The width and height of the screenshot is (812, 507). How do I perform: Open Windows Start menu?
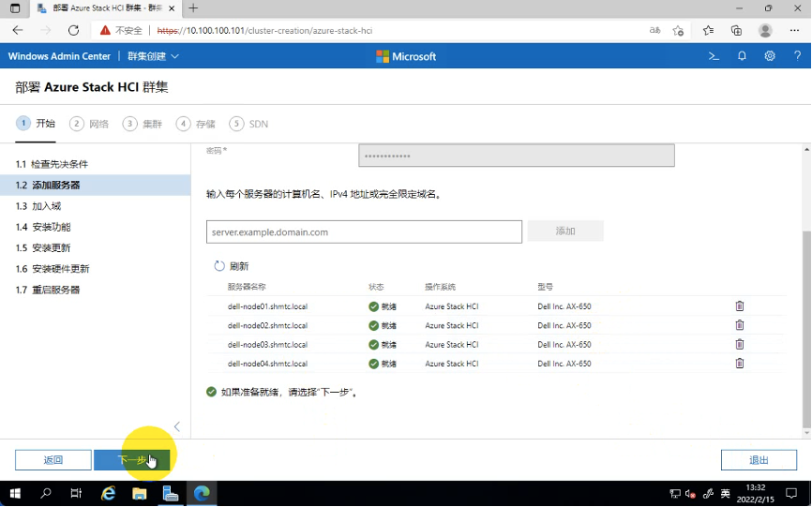coord(15,494)
